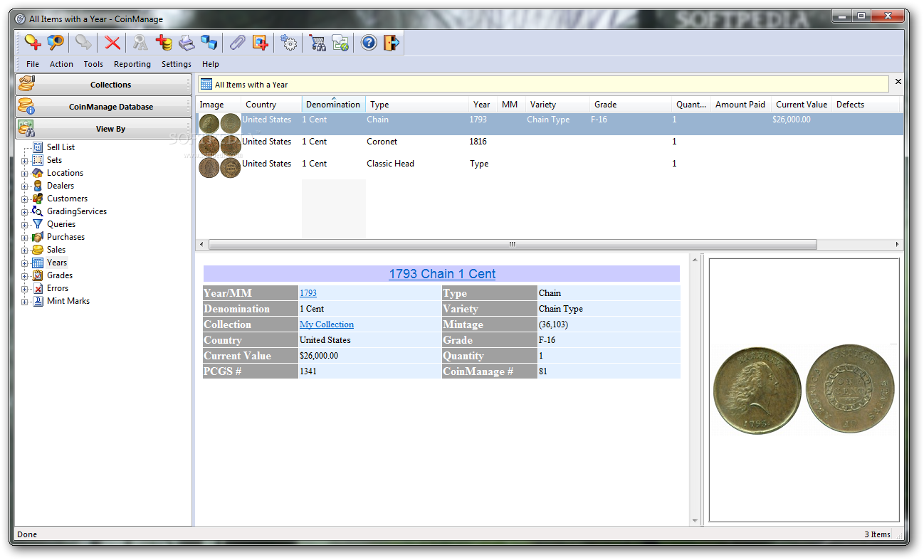Screen dimensions: 924x560
Task: Open the Action menu
Action: coord(61,64)
